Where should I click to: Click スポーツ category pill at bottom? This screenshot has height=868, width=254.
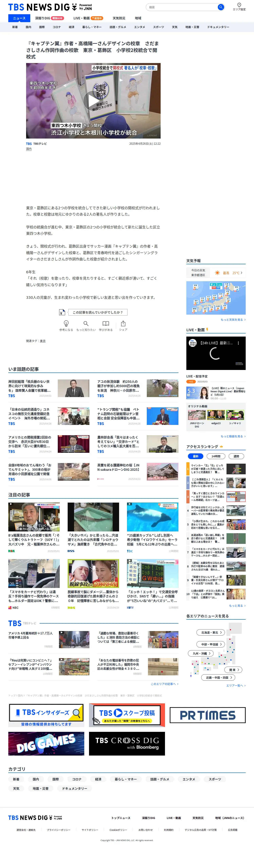point(215,779)
